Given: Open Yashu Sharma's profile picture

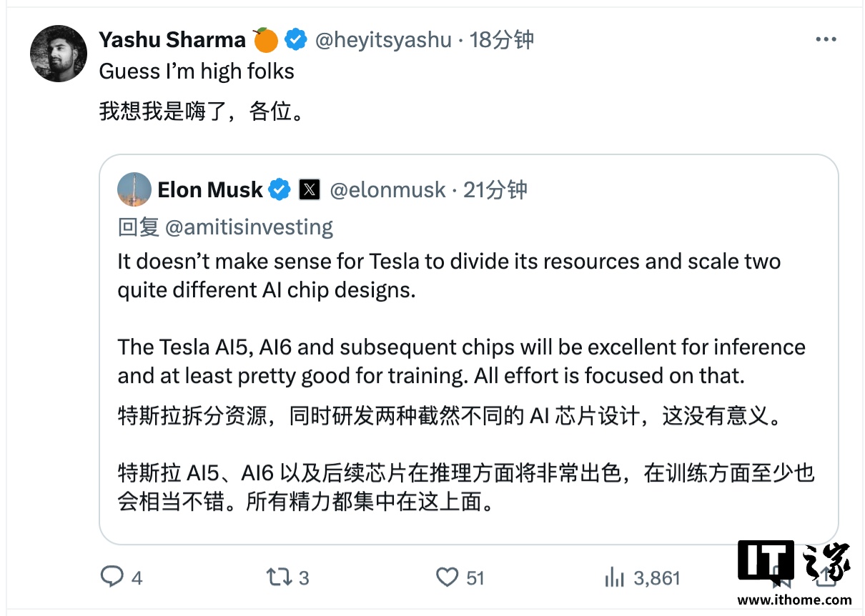Looking at the screenshot, I should [59, 54].
